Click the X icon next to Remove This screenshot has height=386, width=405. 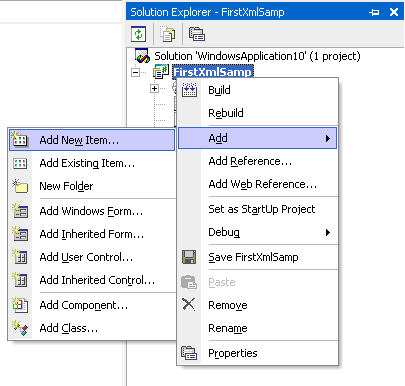(189, 304)
